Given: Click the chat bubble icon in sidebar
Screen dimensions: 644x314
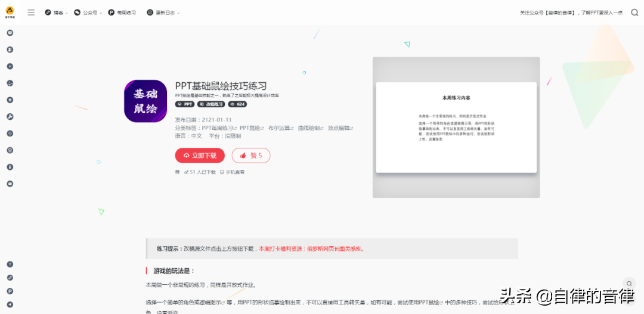Looking at the screenshot, I should (10, 33).
